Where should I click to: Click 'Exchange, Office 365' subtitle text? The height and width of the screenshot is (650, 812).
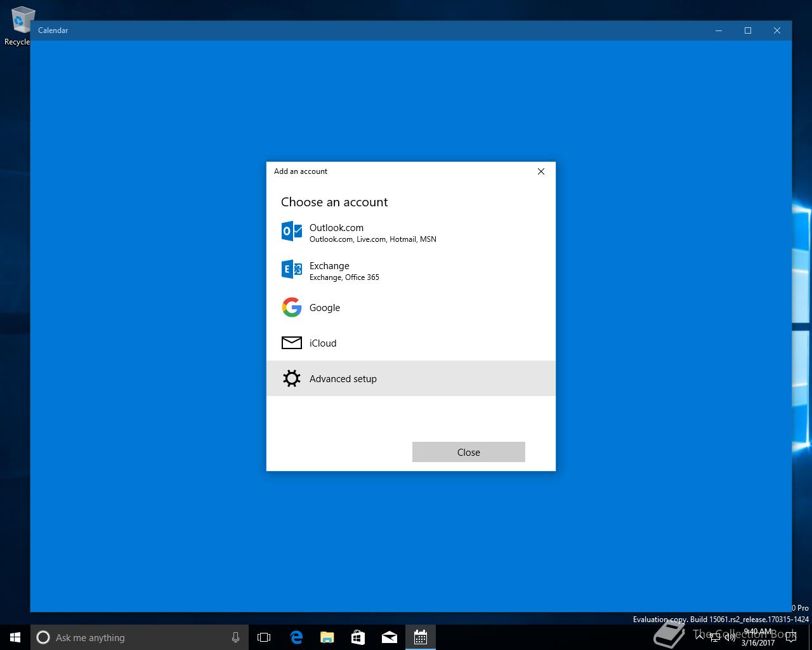point(344,277)
